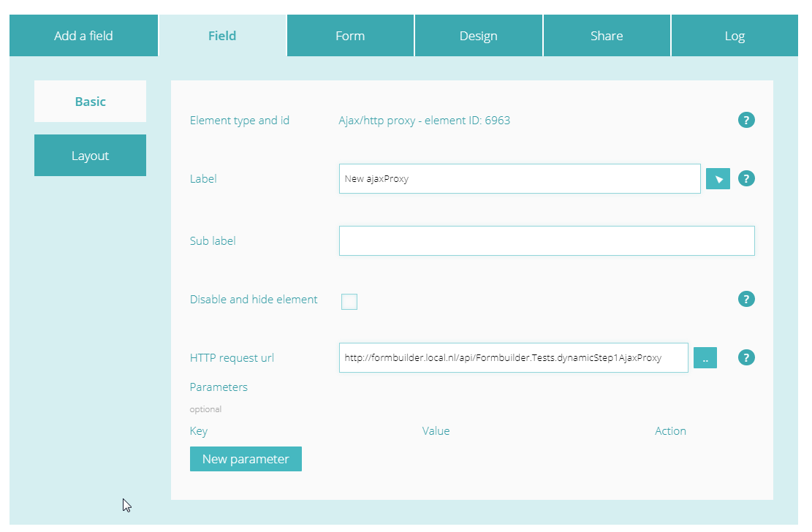Click into the Sub label input field
812x532 pixels.
(547, 241)
